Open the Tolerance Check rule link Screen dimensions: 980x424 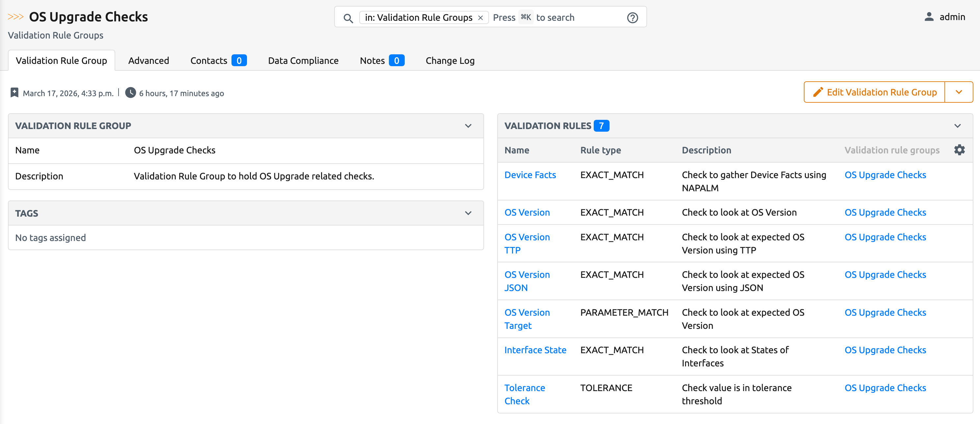(524, 394)
